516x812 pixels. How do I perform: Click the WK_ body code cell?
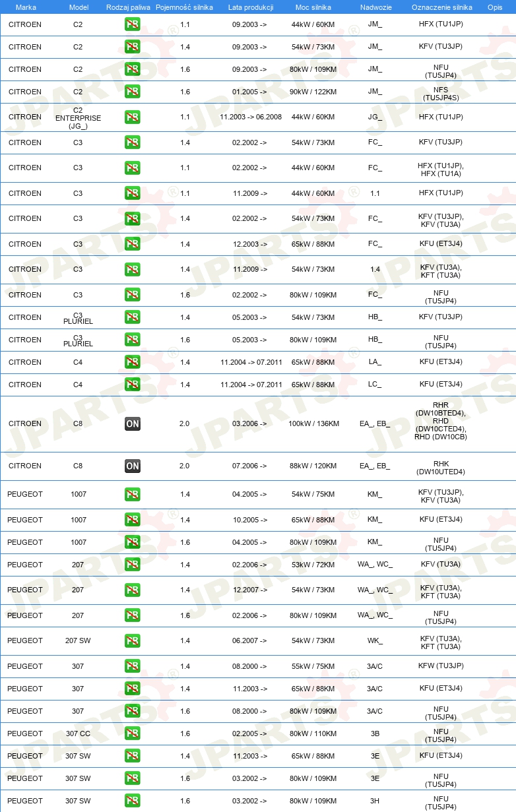[x=375, y=640]
